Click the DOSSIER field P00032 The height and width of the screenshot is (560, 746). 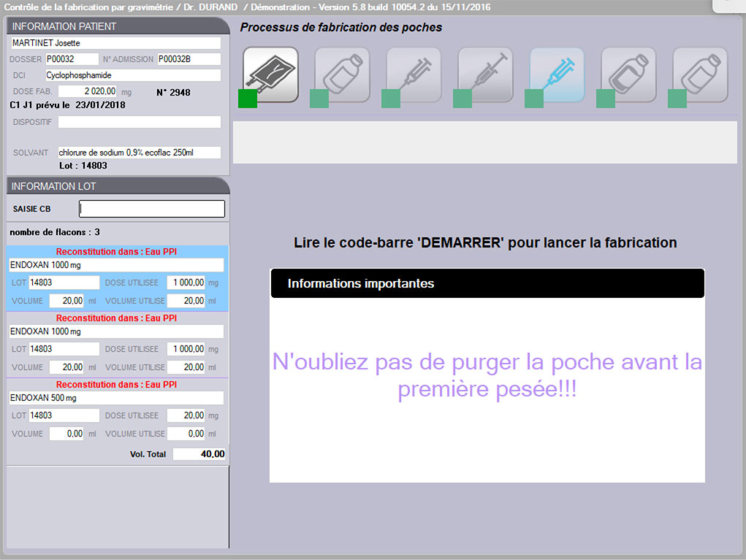click(x=71, y=59)
